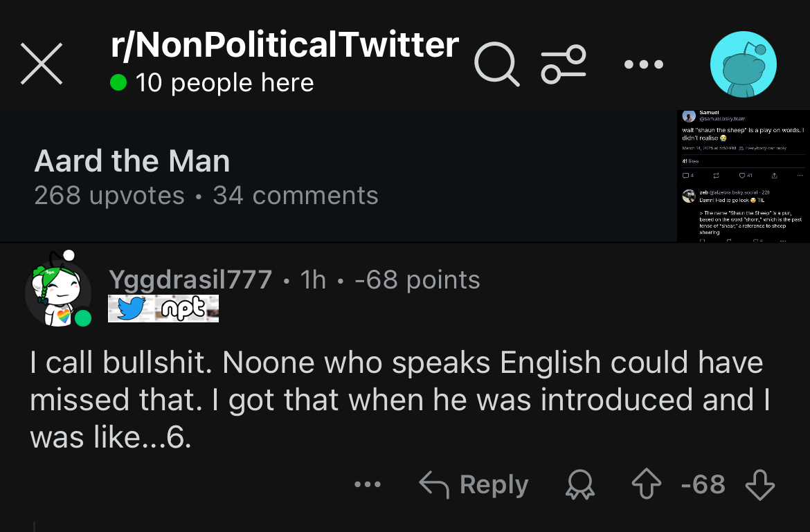The image size is (810, 532).
Task: Open the comment's three-dot options menu
Action: [x=368, y=484]
